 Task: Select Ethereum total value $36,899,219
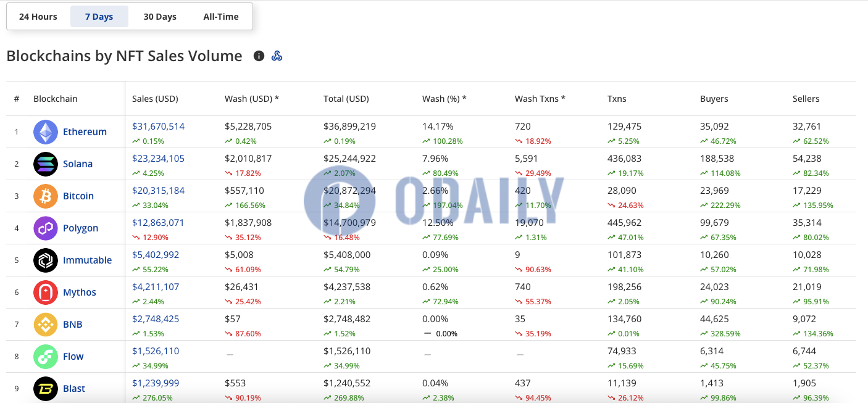[349, 127]
